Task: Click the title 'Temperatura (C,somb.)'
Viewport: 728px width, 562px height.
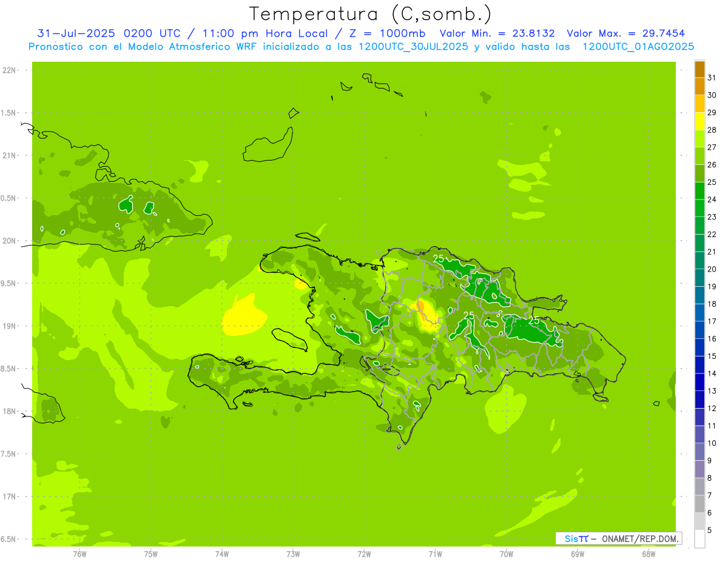Action: tap(371, 14)
